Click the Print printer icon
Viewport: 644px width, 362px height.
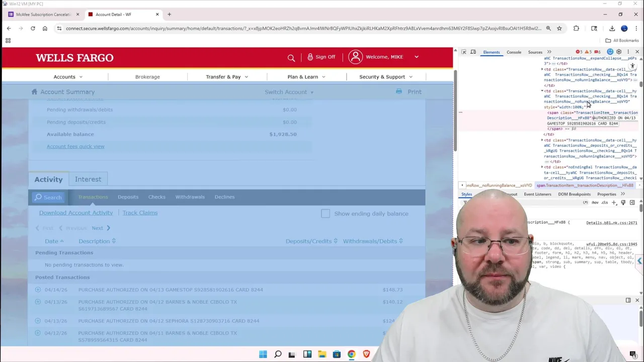398,92
